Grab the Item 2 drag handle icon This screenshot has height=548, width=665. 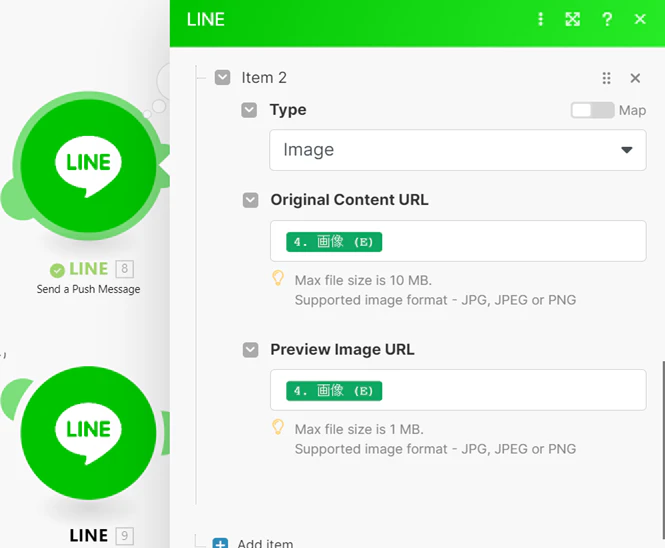click(606, 78)
